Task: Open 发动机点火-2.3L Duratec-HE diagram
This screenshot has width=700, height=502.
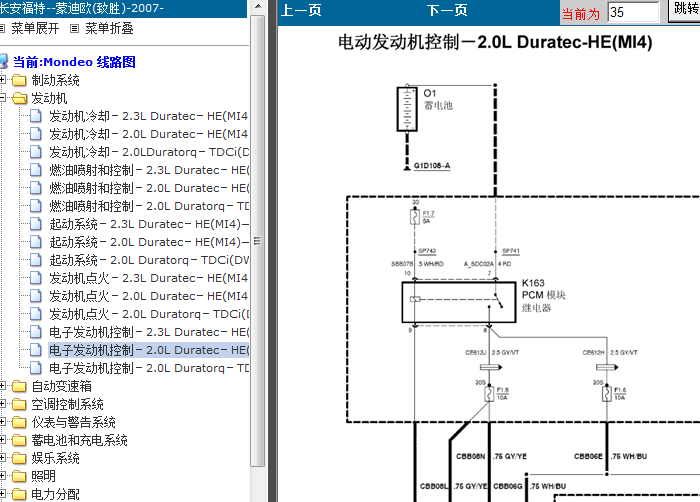Action: [x=149, y=278]
